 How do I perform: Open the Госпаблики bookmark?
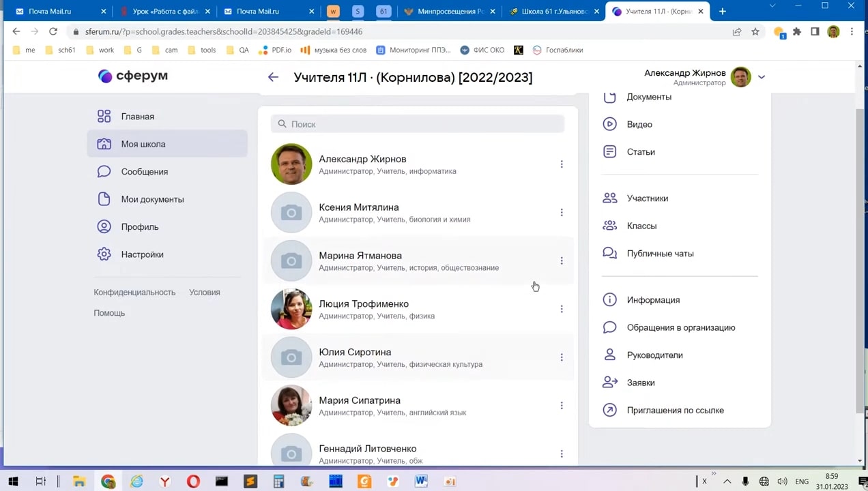(558, 50)
